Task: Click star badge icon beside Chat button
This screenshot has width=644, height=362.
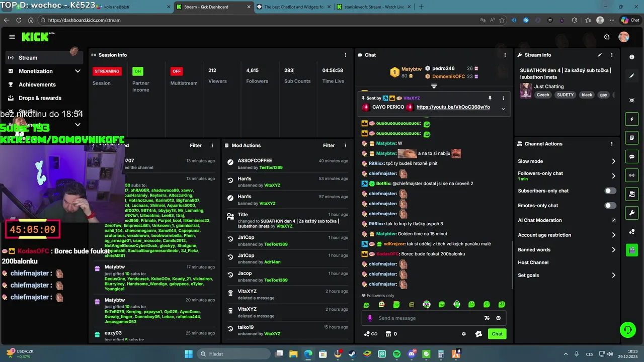Action: pyautogui.click(x=478, y=334)
